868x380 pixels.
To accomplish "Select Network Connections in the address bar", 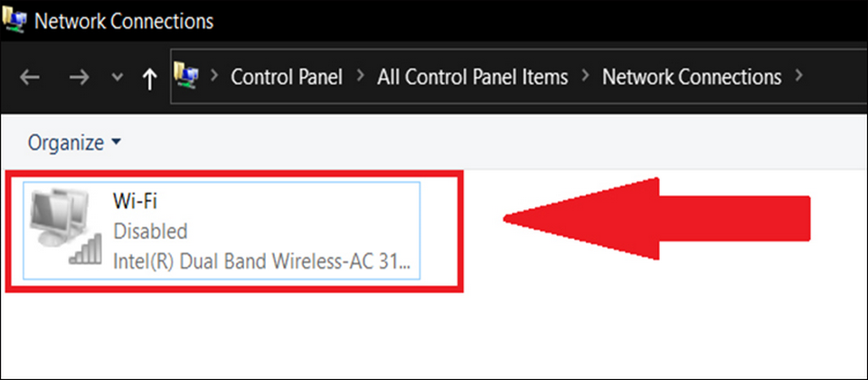I will click(692, 77).
